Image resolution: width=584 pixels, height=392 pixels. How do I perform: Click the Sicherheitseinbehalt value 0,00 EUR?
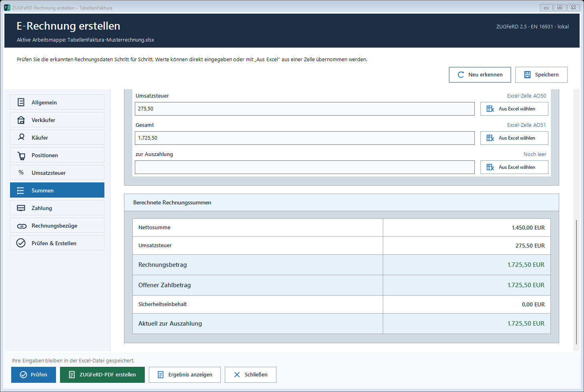point(533,304)
